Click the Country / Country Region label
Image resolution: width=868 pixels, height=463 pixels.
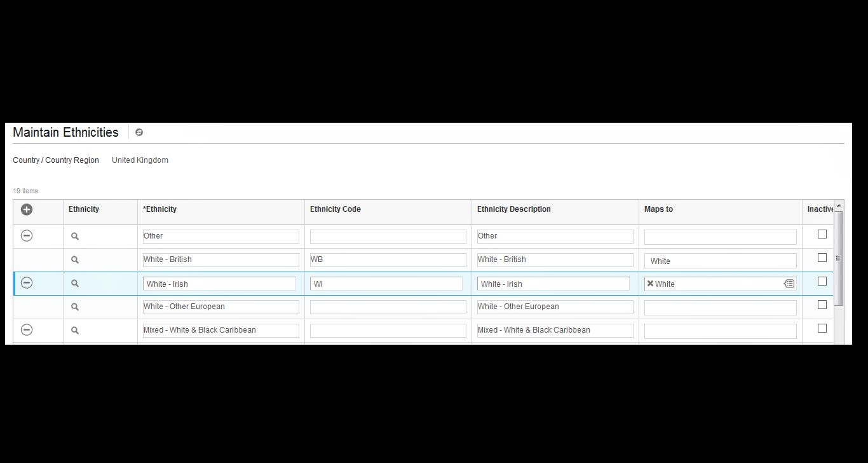point(55,160)
